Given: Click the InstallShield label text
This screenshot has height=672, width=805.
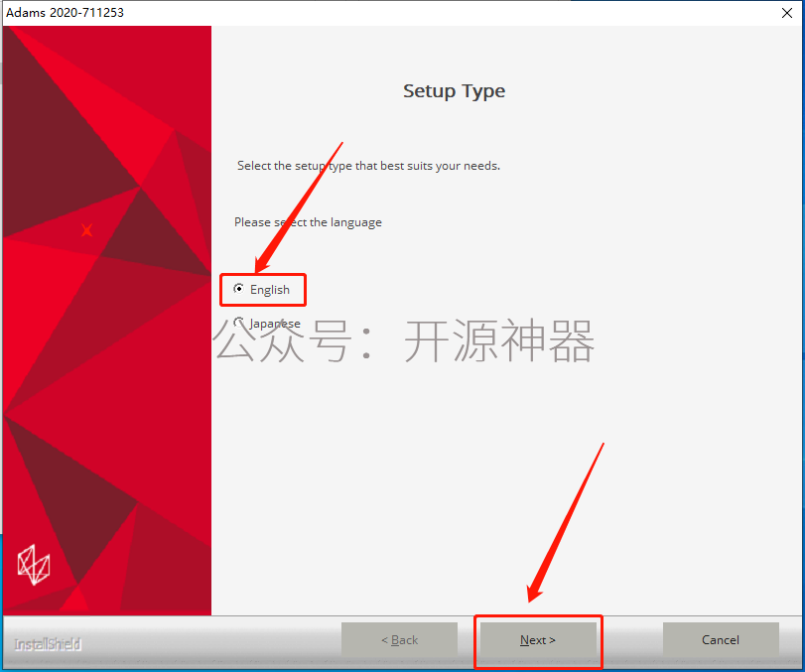Looking at the screenshot, I should 48,644.
